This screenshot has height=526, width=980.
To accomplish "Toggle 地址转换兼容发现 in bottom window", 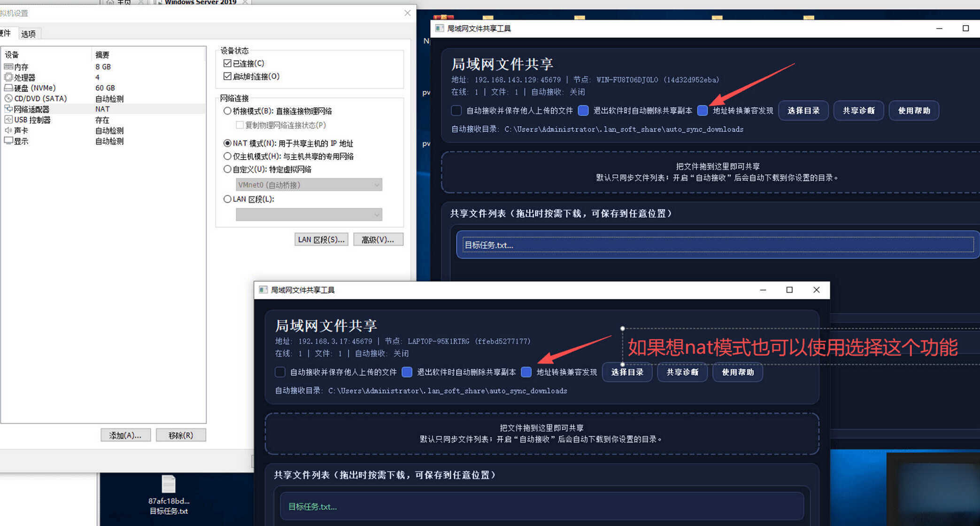I will click(526, 372).
